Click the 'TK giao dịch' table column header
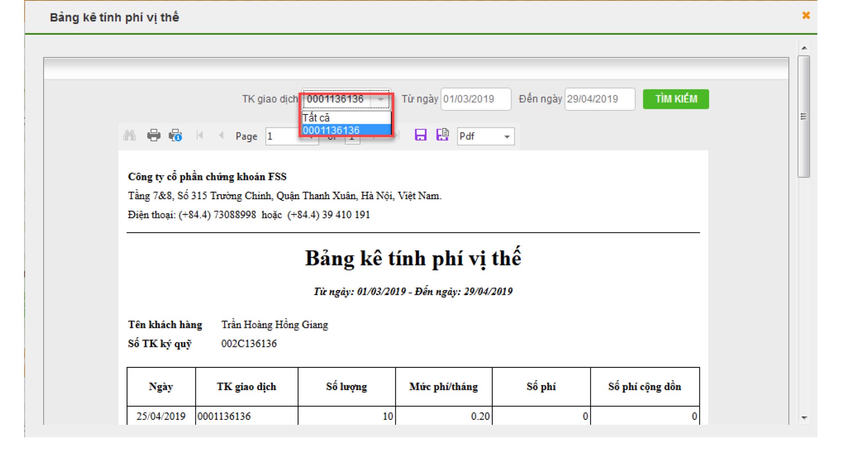This screenshot has height=468, width=868. coord(247,387)
